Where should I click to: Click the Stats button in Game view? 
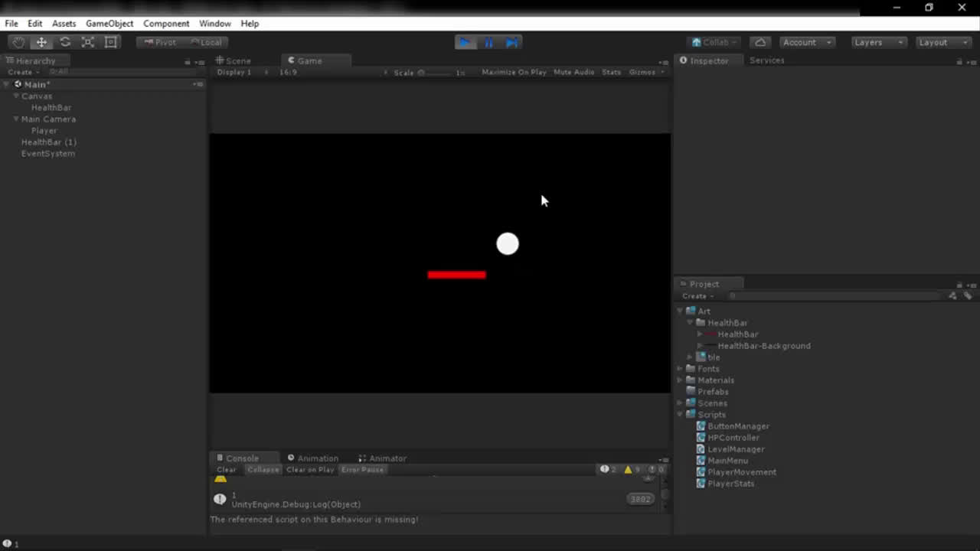pyautogui.click(x=611, y=72)
